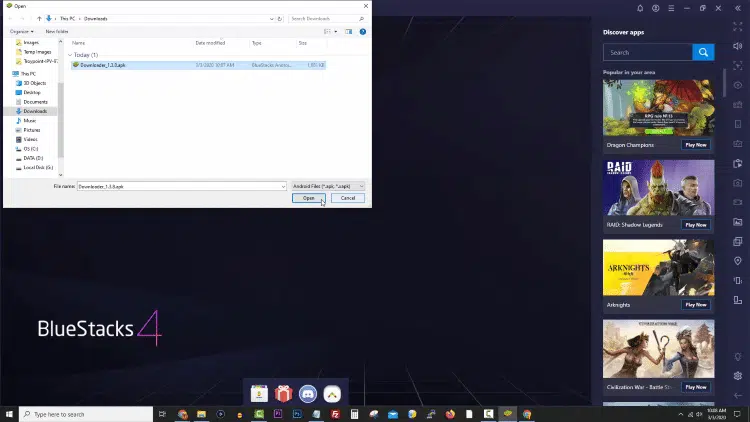Image resolution: width=750 pixels, height=422 pixels.
Task: Expand the File name combo dropdown arrow
Action: (283, 187)
